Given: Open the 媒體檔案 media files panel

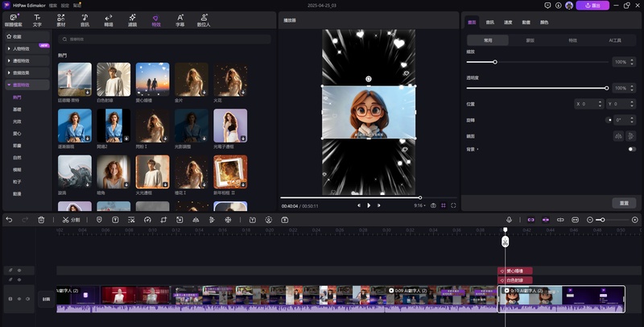Looking at the screenshot, I should click(14, 20).
